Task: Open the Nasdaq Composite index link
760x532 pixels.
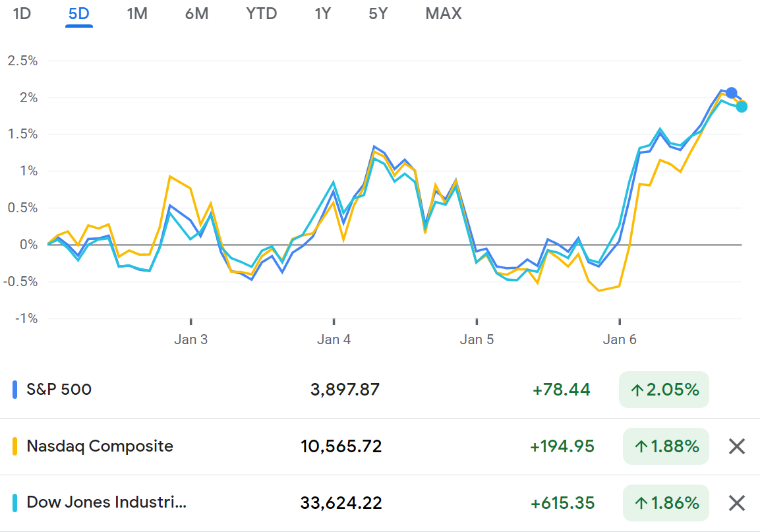Action: coord(100,446)
